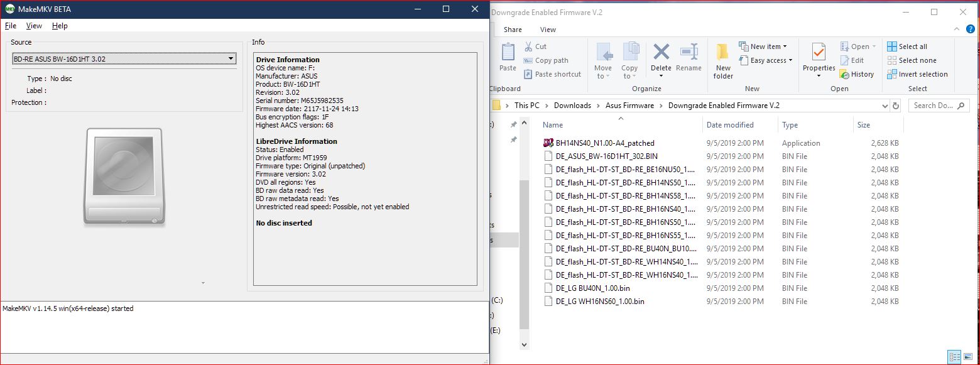980x365 pixels.
Task: Click the Cut scissors command
Action: [536, 46]
